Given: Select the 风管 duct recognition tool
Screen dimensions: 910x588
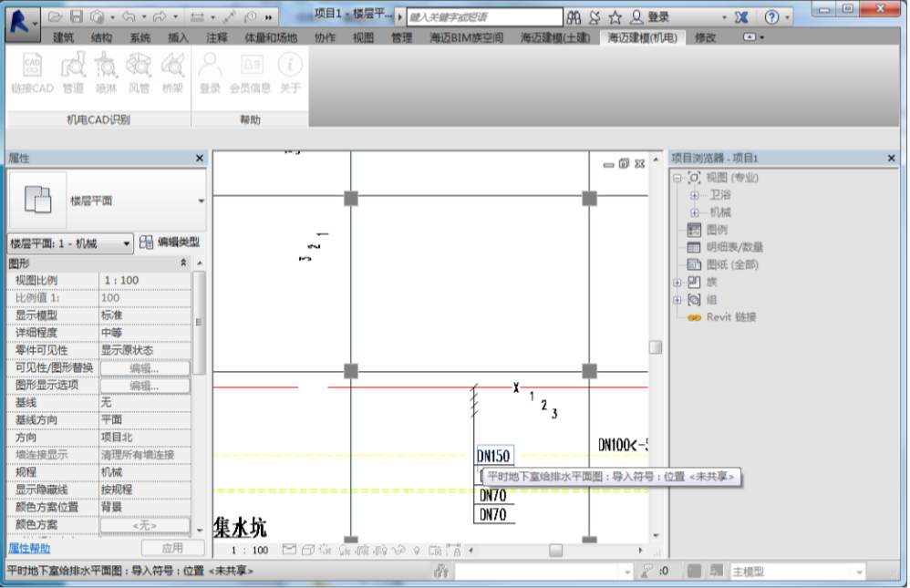Looking at the screenshot, I should point(139,73).
